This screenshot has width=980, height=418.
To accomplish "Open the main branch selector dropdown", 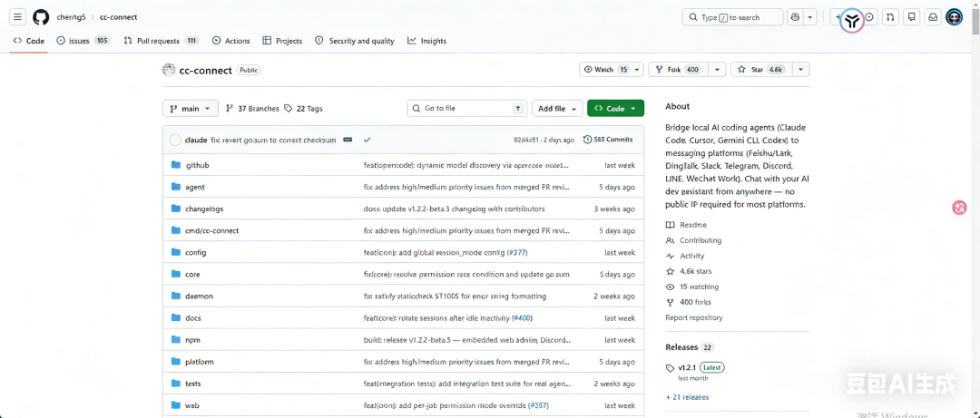I will pos(190,109).
